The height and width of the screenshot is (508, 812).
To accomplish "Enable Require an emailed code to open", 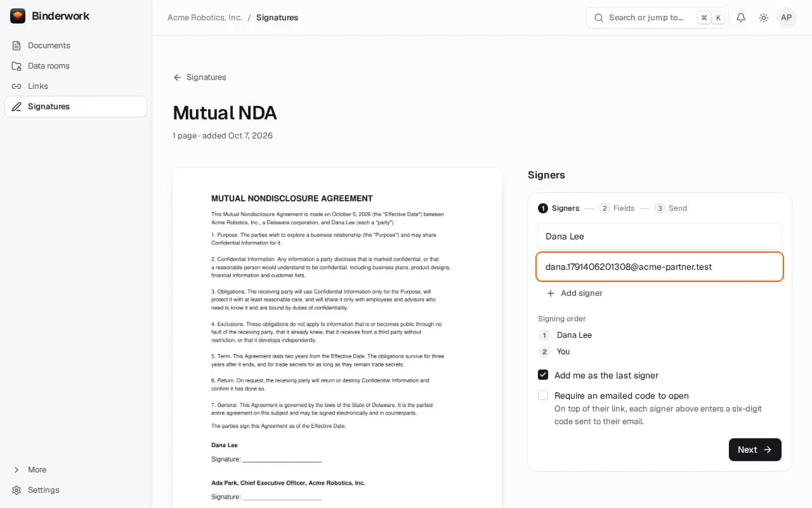I will click(x=543, y=396).
